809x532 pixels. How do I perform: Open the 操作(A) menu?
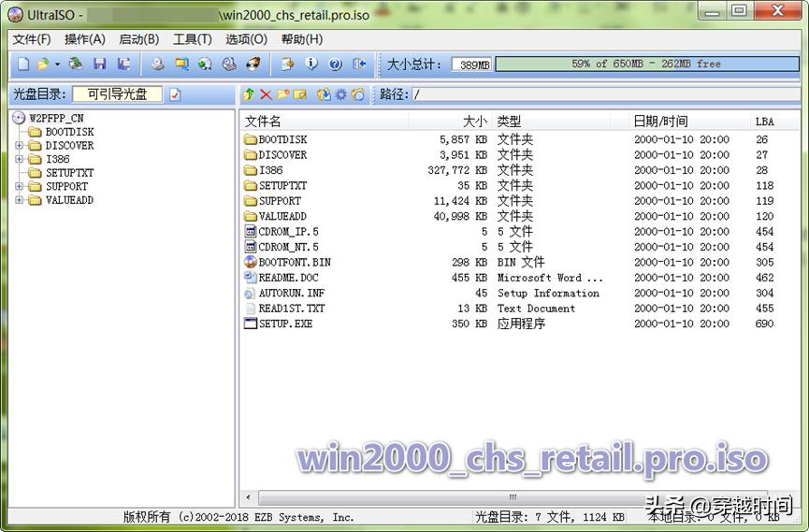point(84,39)
